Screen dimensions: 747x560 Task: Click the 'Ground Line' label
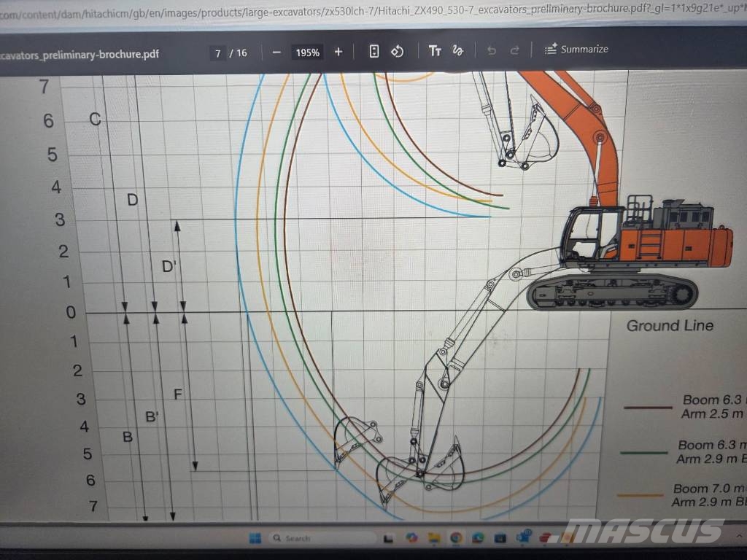point(670,326)
